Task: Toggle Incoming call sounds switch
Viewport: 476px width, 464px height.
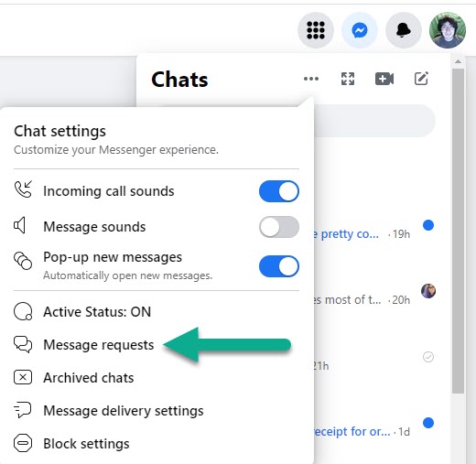Action: click(279, 191)
